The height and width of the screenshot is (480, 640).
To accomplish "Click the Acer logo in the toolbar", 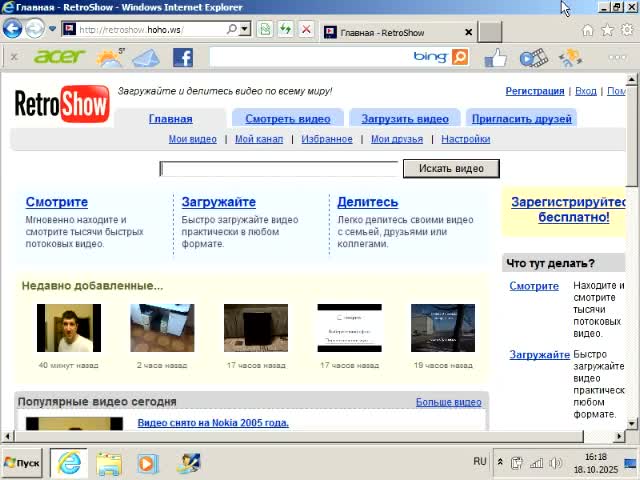I will (59, 57).
